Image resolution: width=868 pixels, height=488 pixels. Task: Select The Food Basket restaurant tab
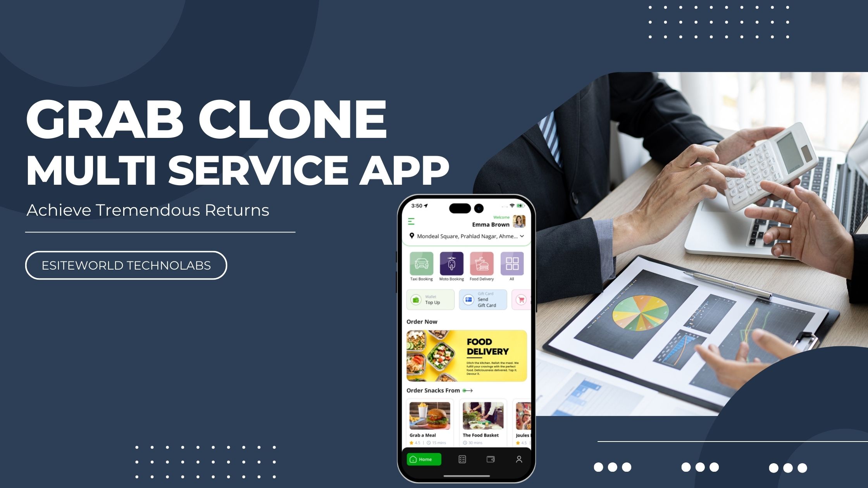click(482, 423)
